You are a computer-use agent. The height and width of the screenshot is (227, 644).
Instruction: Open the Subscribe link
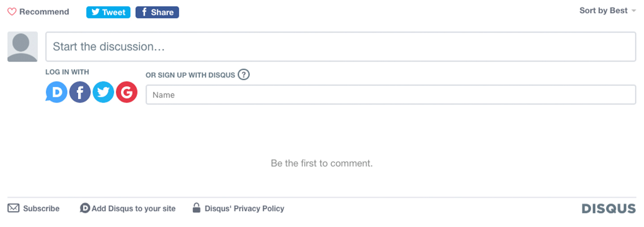coord(41,209)
